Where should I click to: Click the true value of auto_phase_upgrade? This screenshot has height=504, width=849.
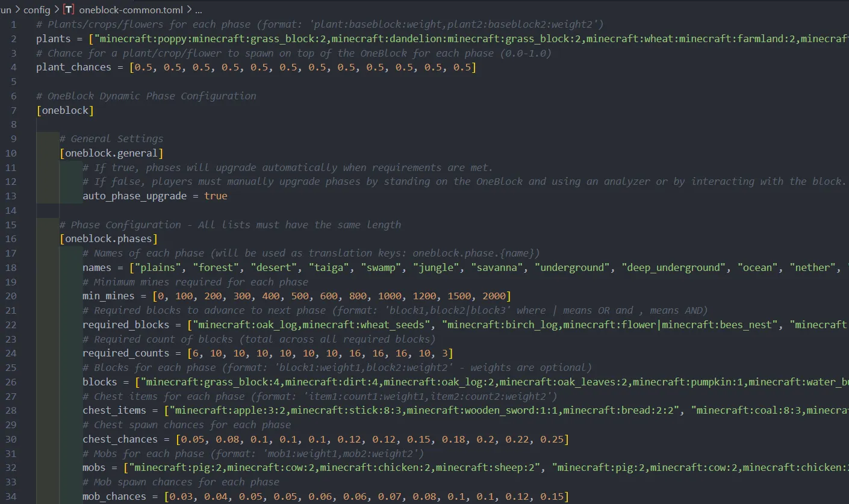[216, 196]
